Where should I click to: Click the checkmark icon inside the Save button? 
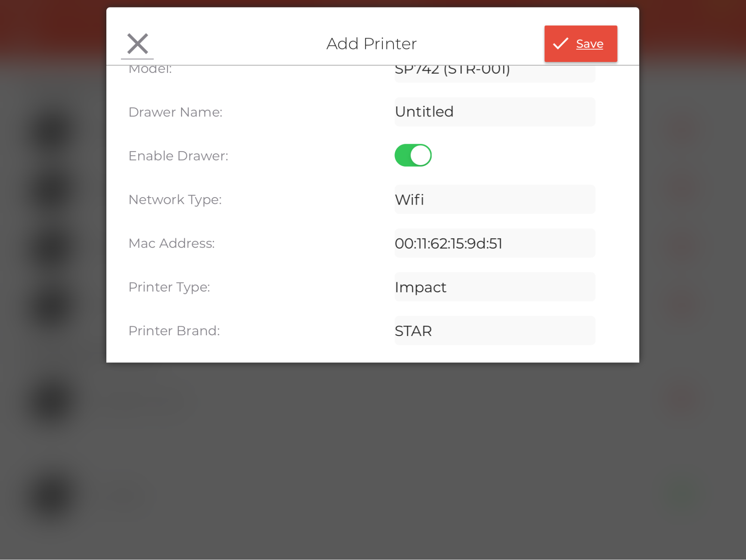(561, 43)
